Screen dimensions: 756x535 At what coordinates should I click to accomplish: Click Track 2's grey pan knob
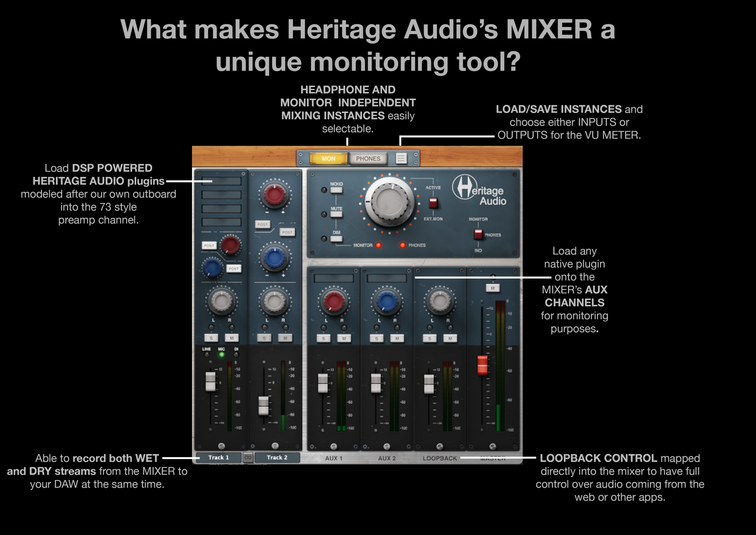click(x=274, y=301)
